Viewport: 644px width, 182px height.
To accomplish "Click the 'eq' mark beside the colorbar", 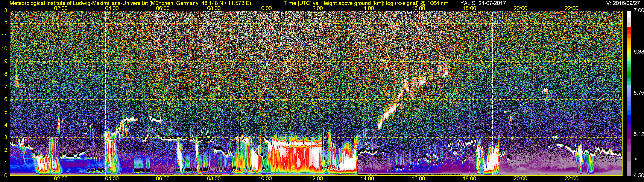I will (636, 159).
